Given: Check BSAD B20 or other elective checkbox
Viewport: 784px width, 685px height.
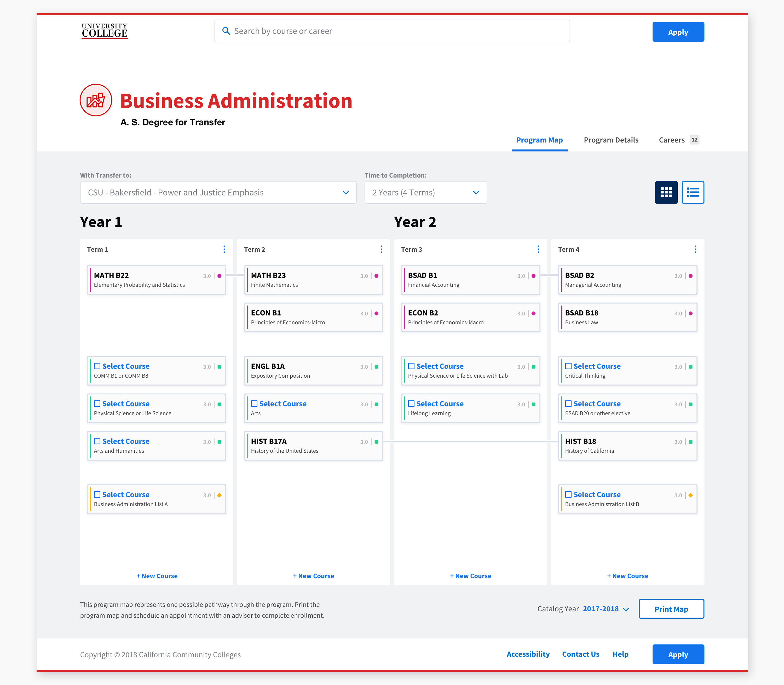Looking at the screenshot, I should click(x=568, y=404).
